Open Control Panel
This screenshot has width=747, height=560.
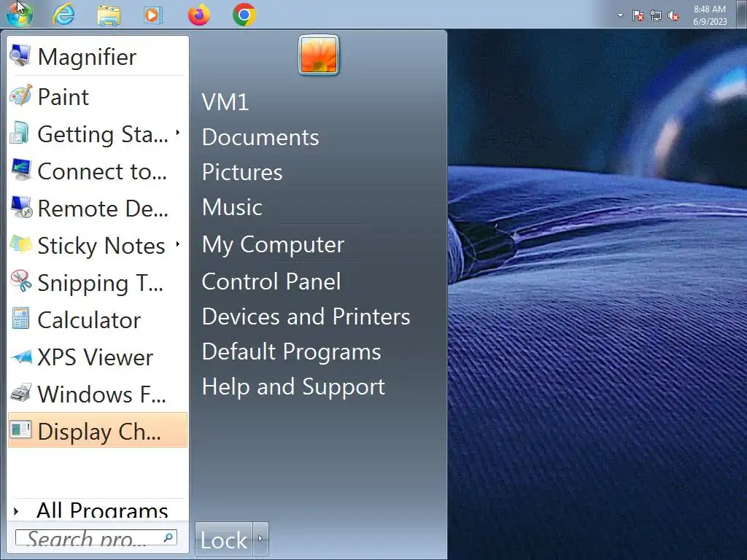(x=271, y=281)
